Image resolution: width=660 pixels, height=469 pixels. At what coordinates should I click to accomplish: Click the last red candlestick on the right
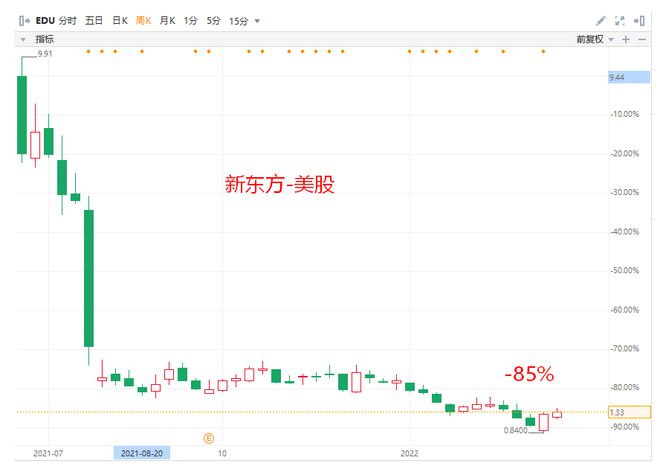pyautogui.click(x=557, y=415)
